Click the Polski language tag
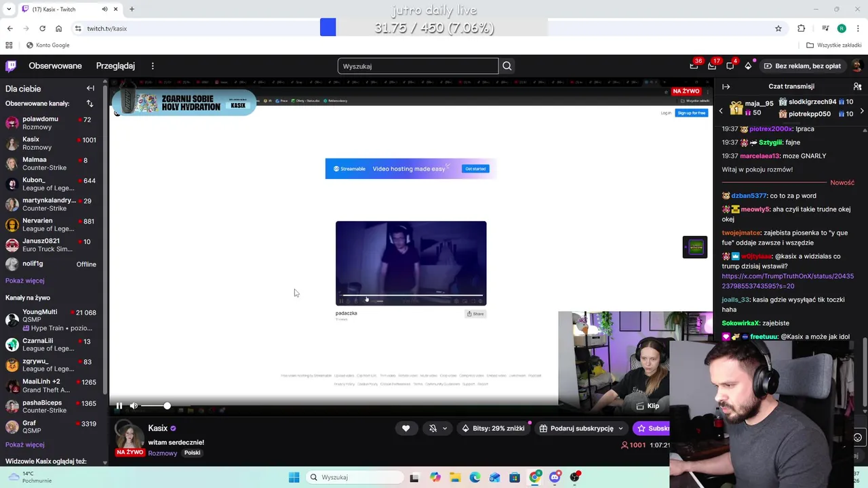The image size is (868, 488). point(193,453)
